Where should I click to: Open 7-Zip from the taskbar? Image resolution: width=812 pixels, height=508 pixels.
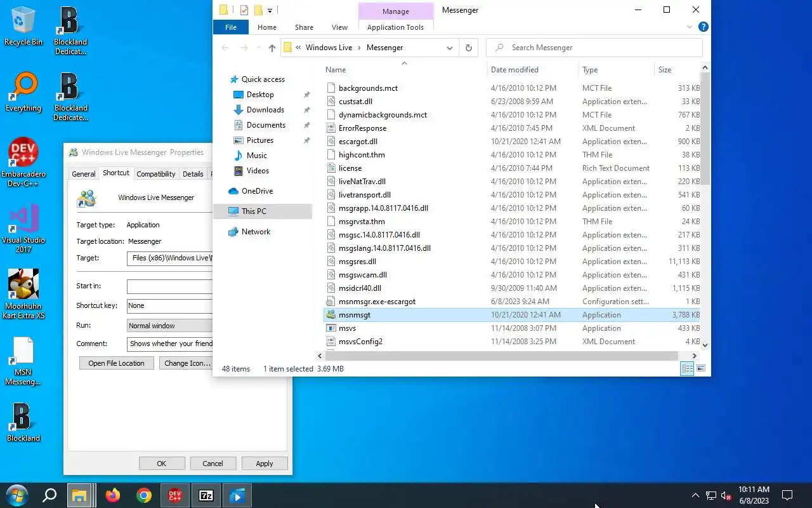click(206, 495)
